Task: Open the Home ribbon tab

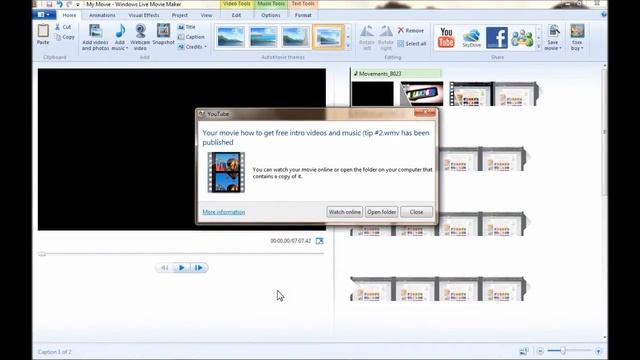Action: 69,15
